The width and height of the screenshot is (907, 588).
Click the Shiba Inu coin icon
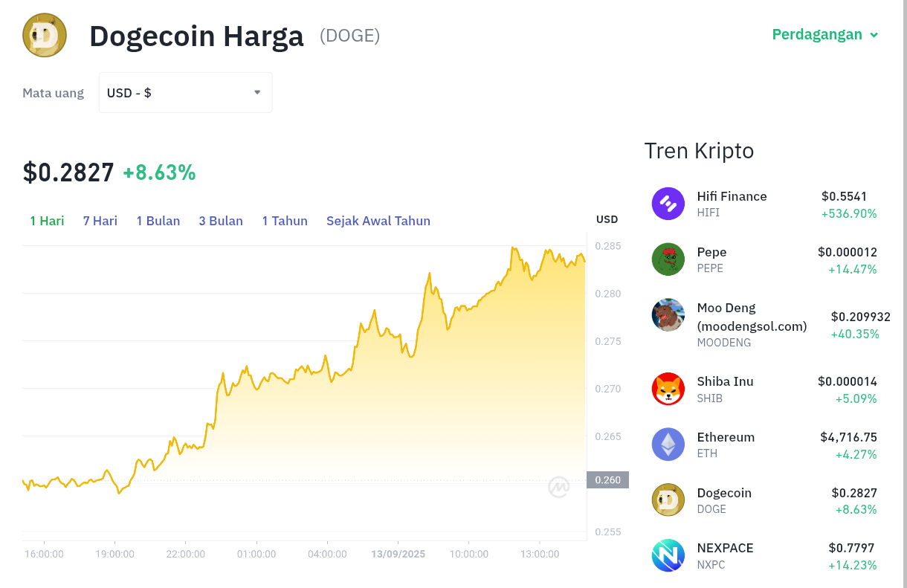click(668, 389)
